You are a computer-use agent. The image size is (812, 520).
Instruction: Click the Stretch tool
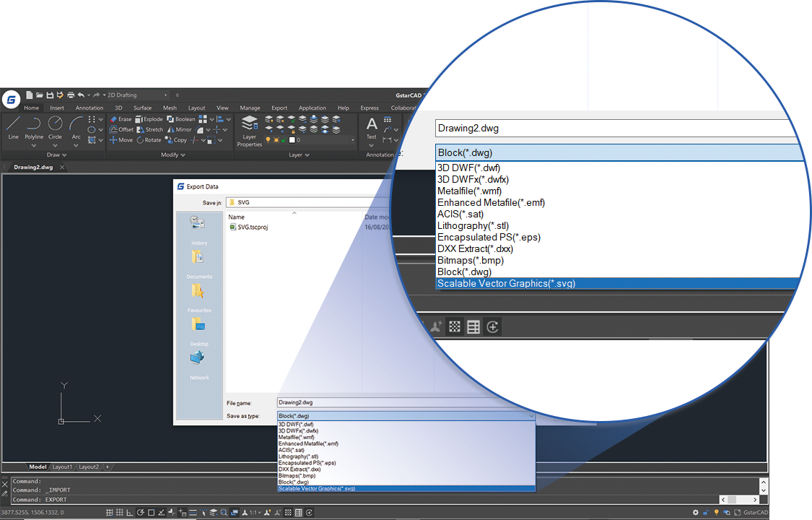coord(150,129)
